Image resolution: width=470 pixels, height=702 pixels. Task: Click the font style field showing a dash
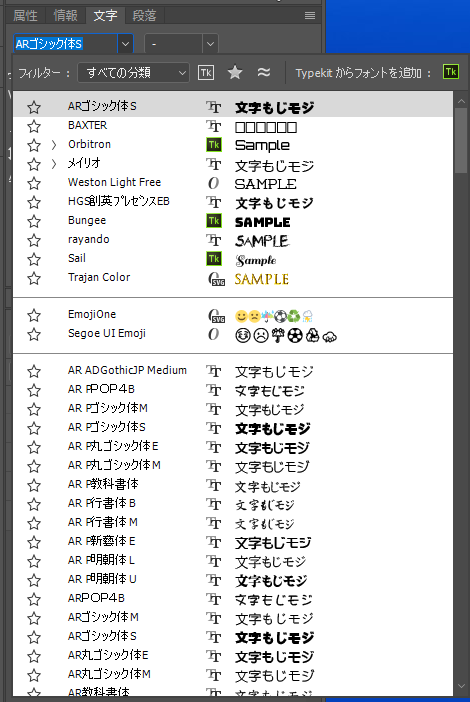174,44
